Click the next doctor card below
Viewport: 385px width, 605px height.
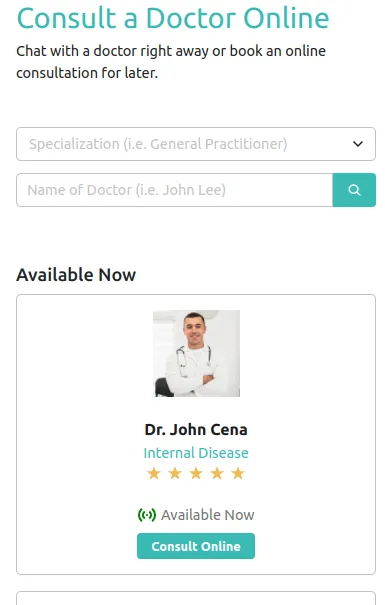[196, 598]
